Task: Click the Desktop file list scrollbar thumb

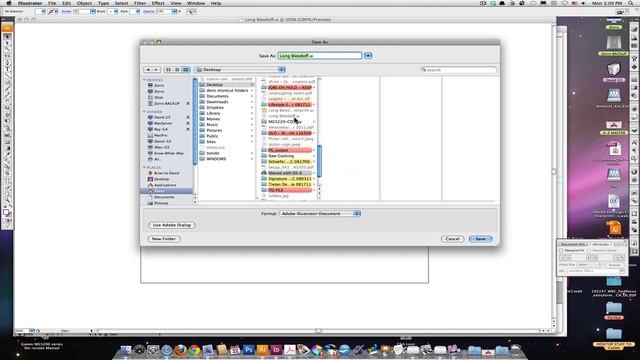Action: [x=319, y=161]
